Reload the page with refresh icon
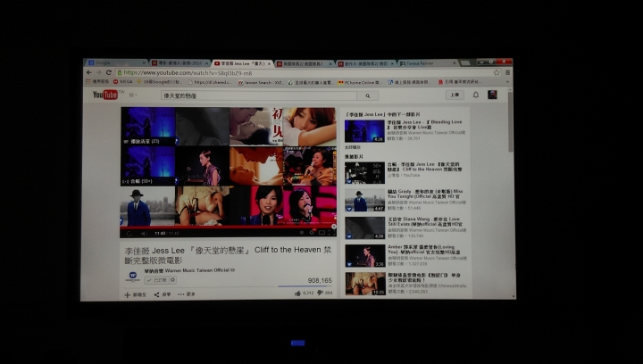Viewport: 643px width, 364px height. pos(109,72)
